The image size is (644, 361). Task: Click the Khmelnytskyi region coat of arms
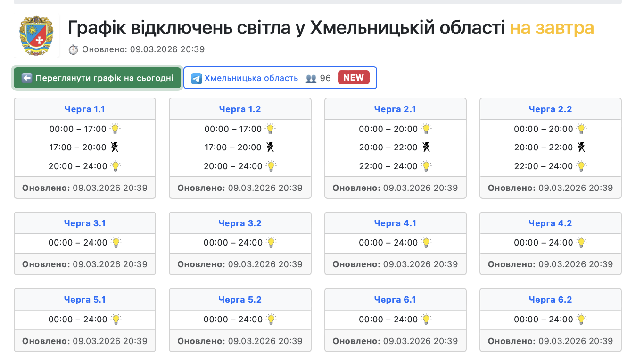(x=36, y=36)
